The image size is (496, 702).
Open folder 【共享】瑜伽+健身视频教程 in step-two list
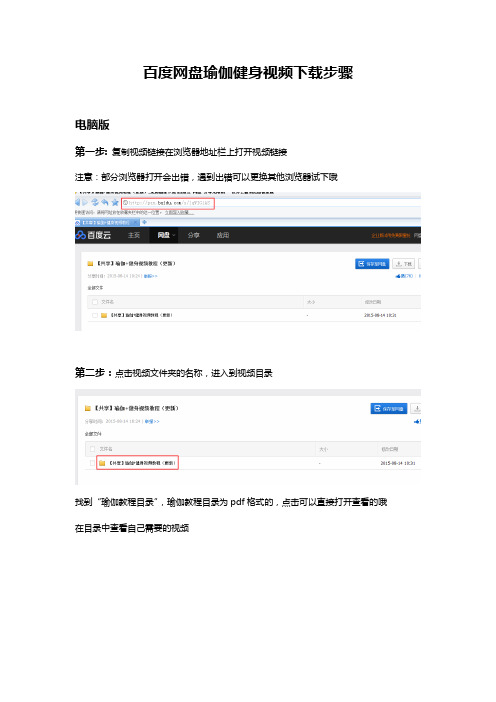143,462
